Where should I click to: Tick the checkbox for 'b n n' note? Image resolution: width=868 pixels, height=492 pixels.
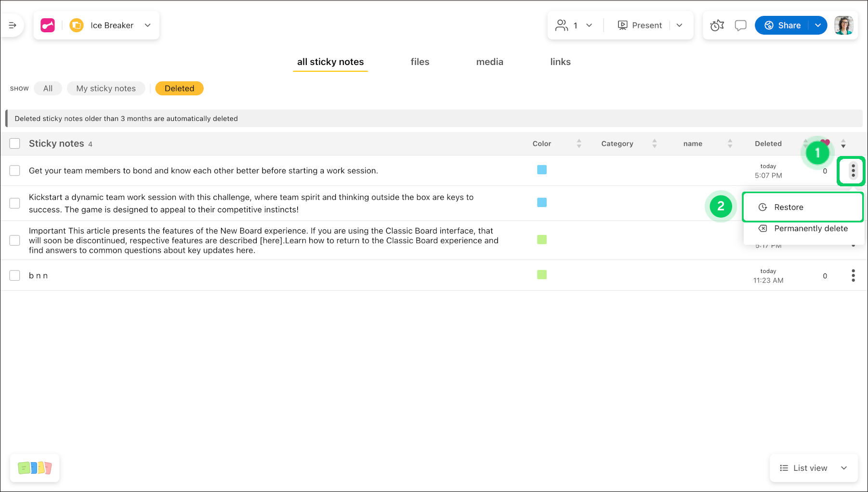pyautogui.click(x=15, y=276)
